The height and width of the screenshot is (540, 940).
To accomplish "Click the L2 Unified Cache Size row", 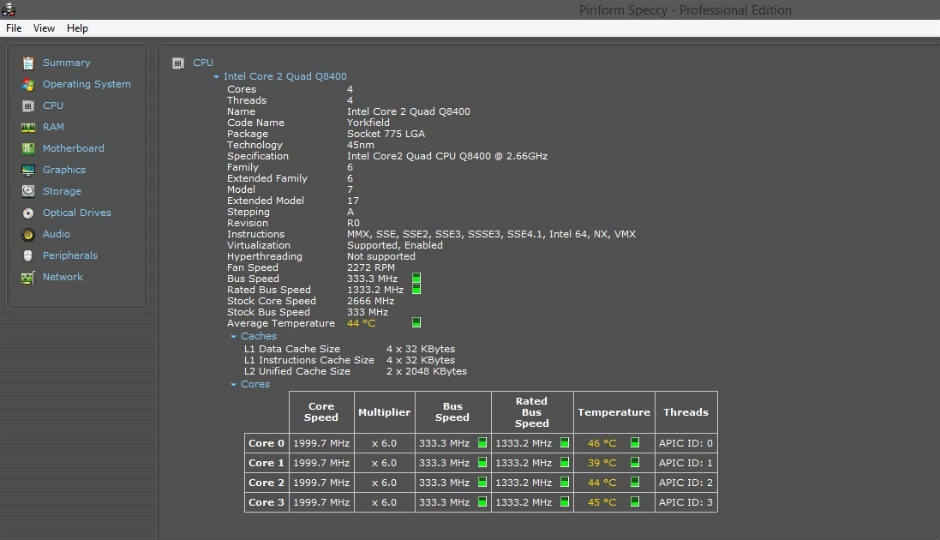I will coord(355,372).
